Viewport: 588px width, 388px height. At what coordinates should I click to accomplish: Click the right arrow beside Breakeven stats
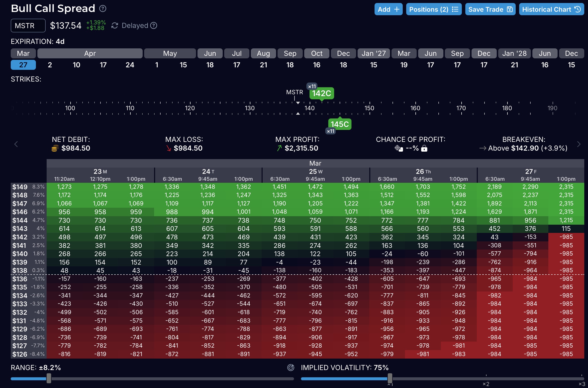579,144
